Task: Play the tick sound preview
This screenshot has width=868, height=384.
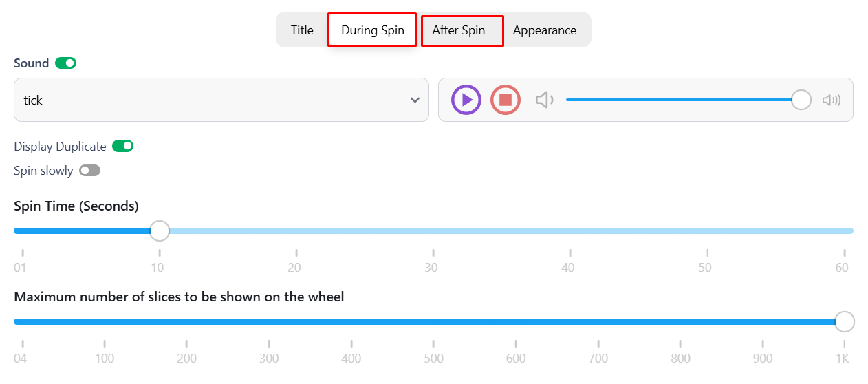Action: coord(466,100)
